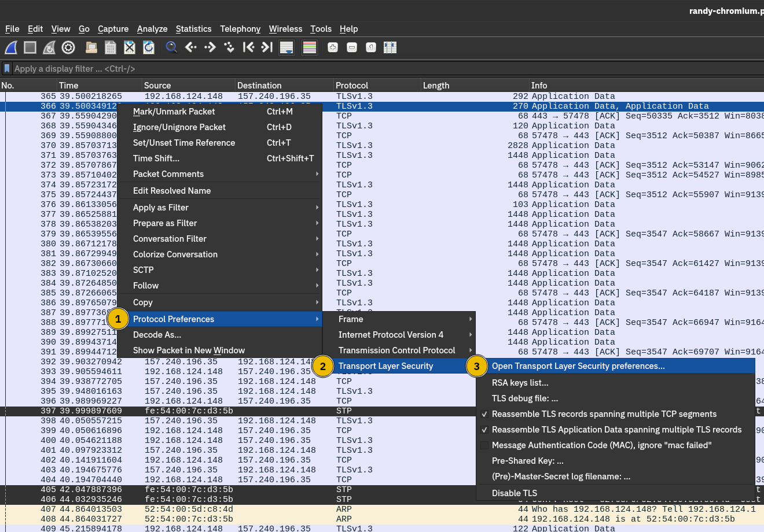Viewport: 764px width, 532px height.
Task: Open the Statistics menu
Action: [193, 29]
